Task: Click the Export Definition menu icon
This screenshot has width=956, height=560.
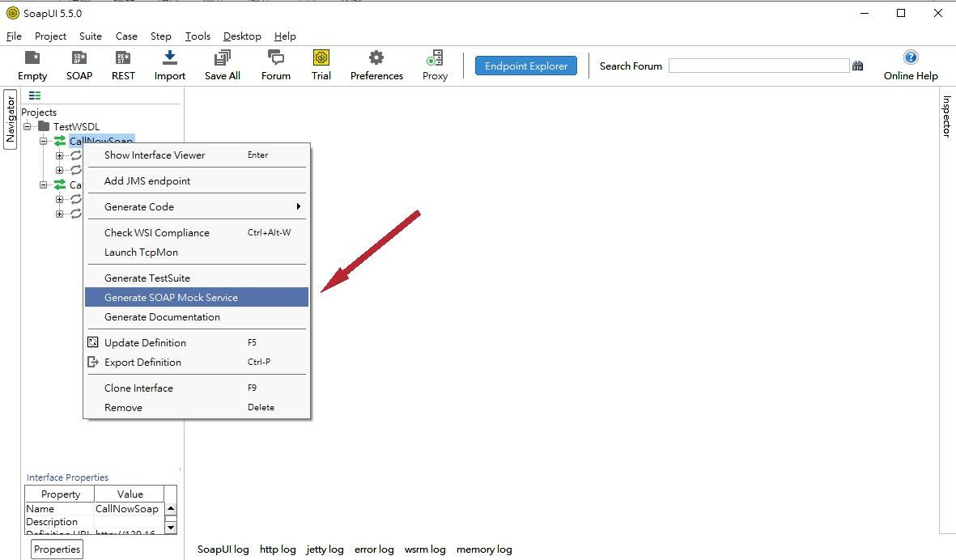Action: pos(92,362)
